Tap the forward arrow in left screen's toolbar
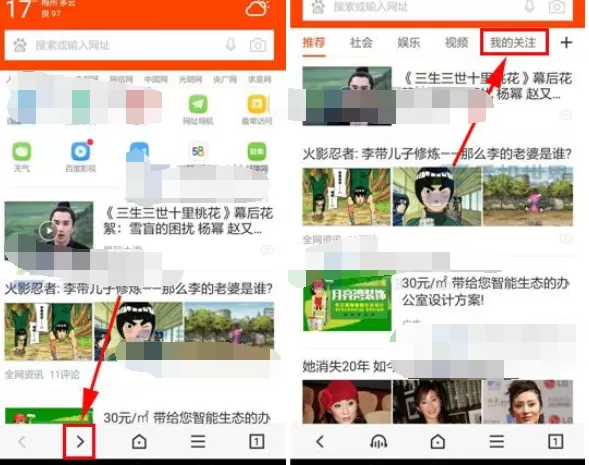 click(x=80, y=441)
